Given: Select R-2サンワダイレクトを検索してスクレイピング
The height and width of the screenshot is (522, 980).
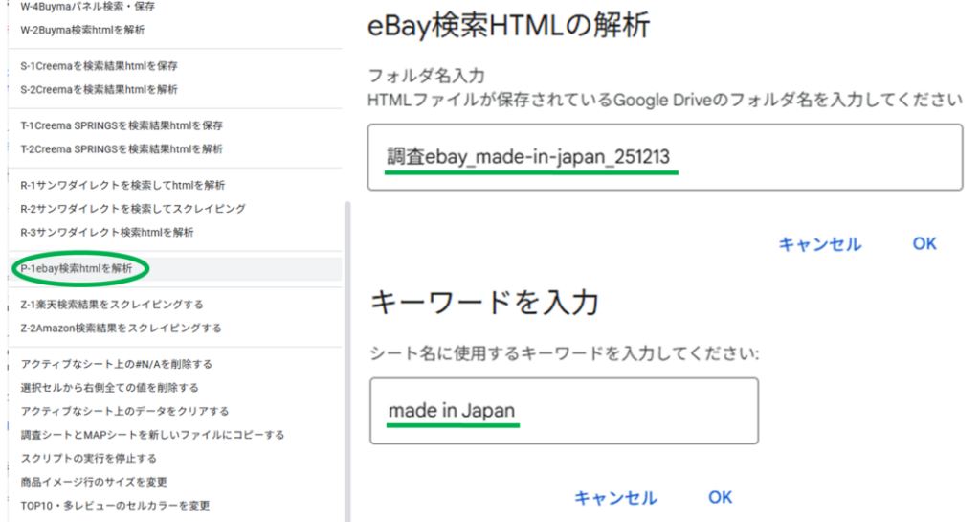Looking at the screenshot, I should tap(133, 208).
